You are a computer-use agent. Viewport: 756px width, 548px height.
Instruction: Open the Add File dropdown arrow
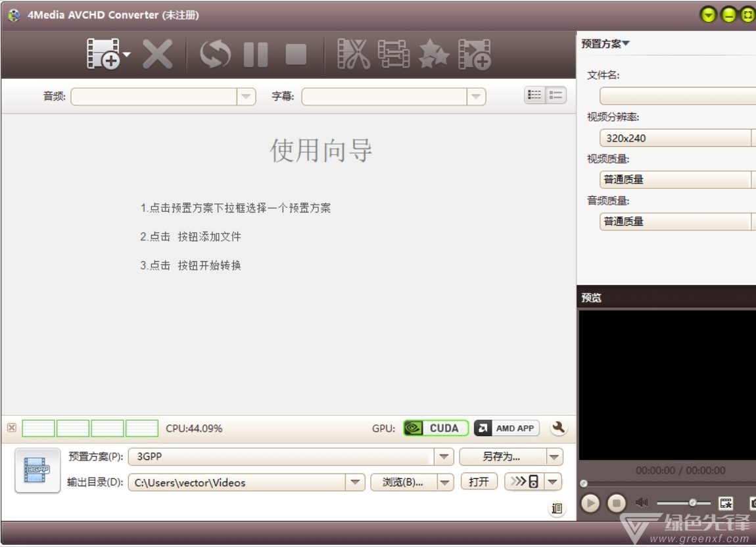[127, 54]
